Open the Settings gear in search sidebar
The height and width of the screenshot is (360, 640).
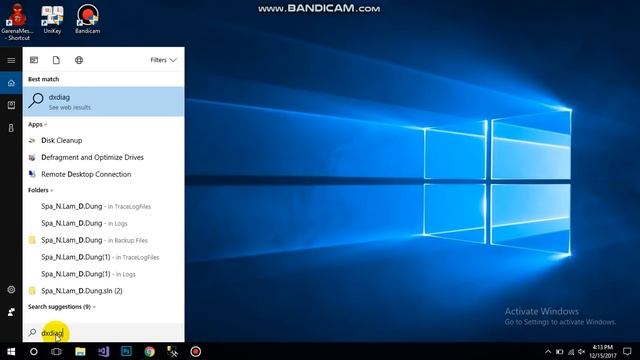click(x=11, y=289)
